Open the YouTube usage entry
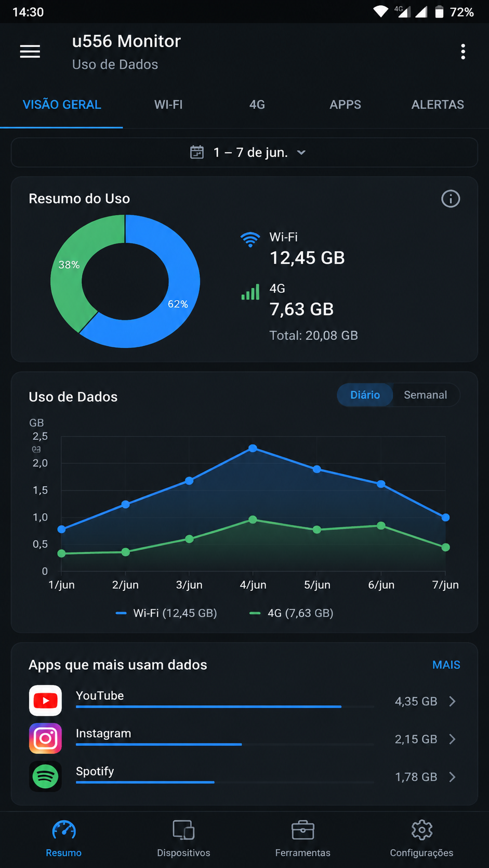The height and width of the screenshot is (868, 489). point(244,701)
